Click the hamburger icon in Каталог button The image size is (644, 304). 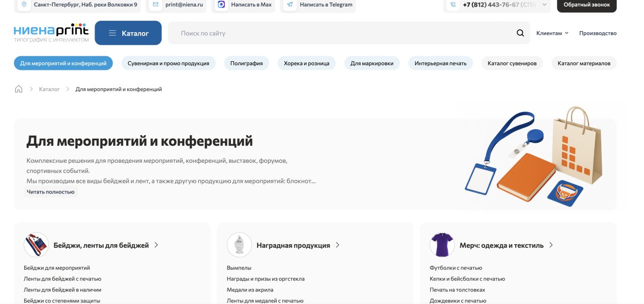click(x=112, y=33)
